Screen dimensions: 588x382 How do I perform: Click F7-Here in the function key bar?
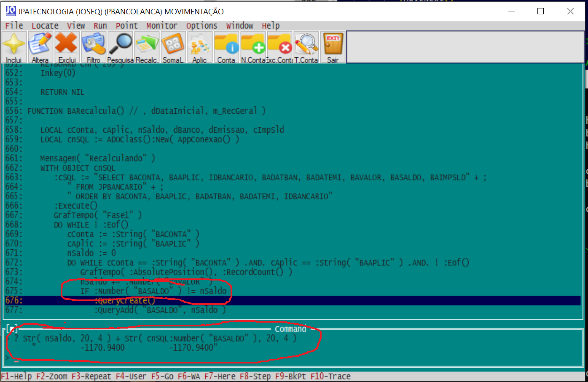(220, 376)
